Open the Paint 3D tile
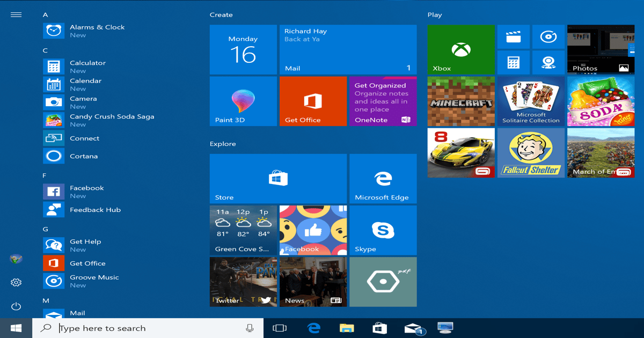 (x=243, y=101)
